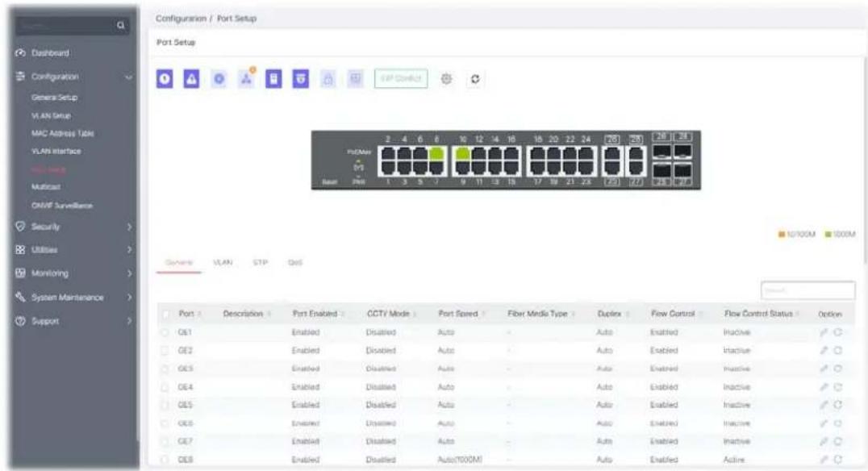
Task: Open VLAN Setup in the sidebar
Action: (51, 115)
